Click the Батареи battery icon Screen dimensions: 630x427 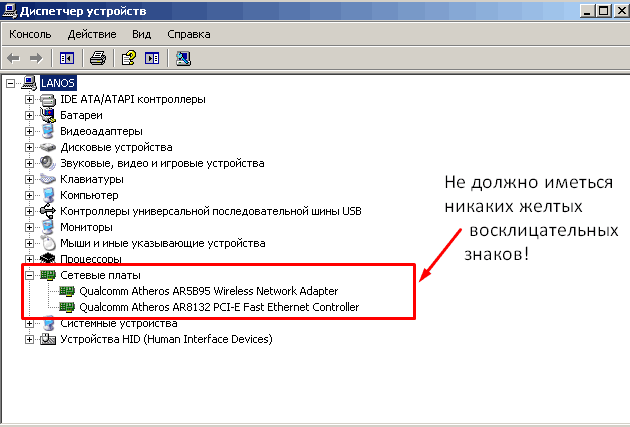(x=48, y=115)
